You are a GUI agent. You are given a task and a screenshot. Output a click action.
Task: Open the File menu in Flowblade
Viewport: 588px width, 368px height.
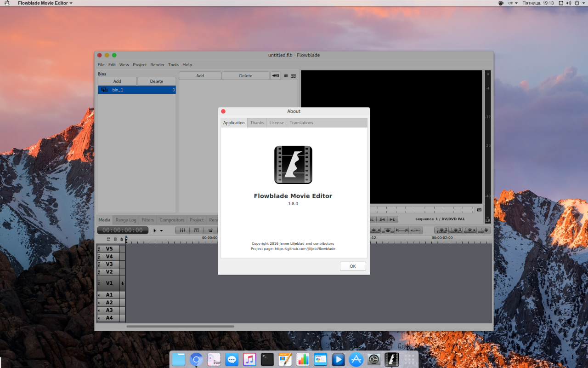(101, 65)
